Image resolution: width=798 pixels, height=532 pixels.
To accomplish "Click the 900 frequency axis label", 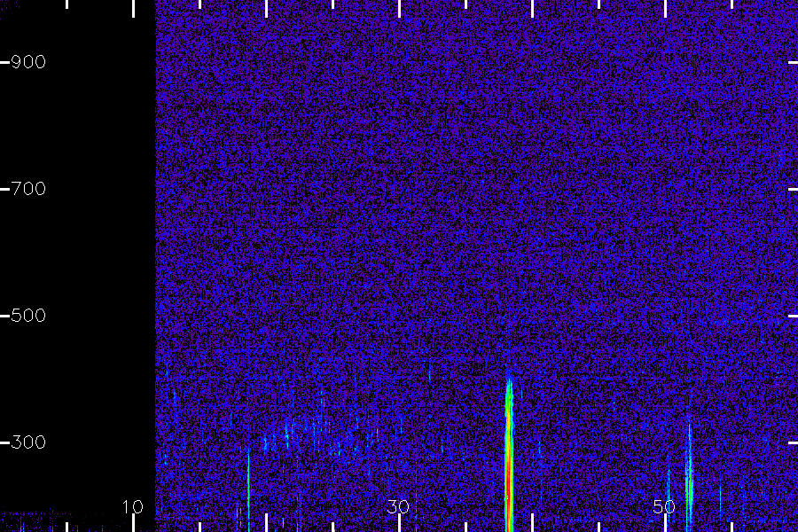I will 28,62.
